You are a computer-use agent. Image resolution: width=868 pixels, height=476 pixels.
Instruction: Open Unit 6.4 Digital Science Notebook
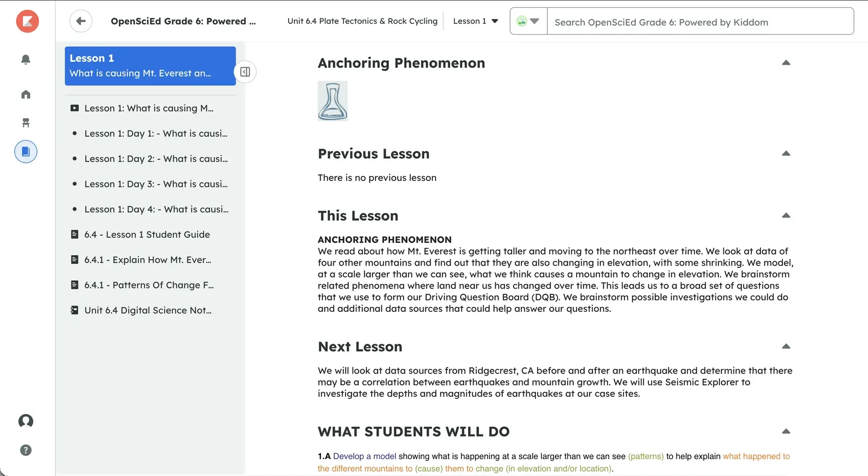(150, 311)
